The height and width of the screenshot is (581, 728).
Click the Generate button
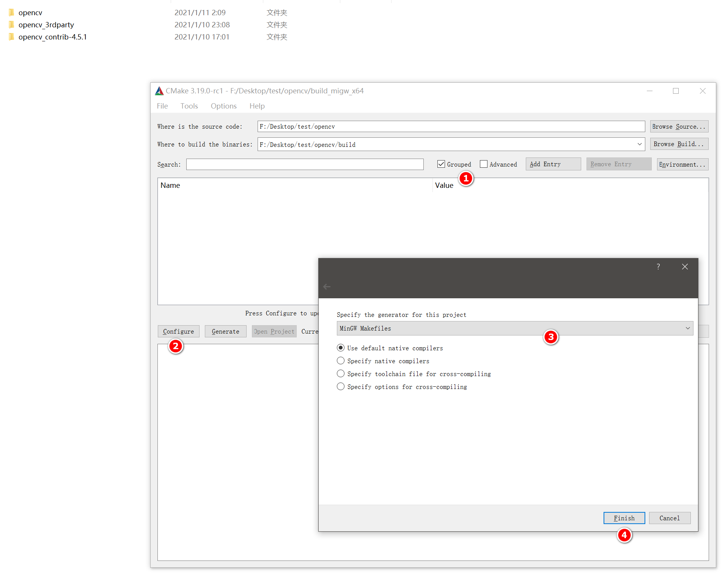point(225,331)
